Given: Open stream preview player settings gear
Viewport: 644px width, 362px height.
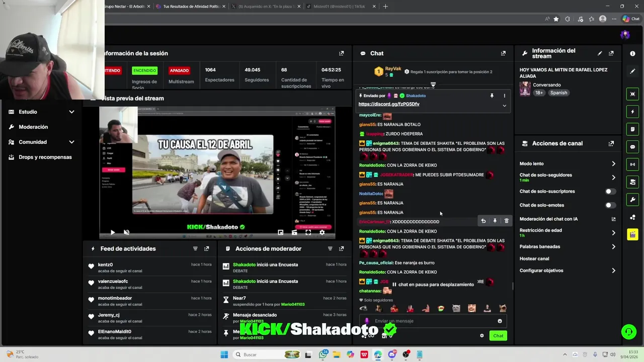Looking at the screenshot, I should click(x=322, y=232).
